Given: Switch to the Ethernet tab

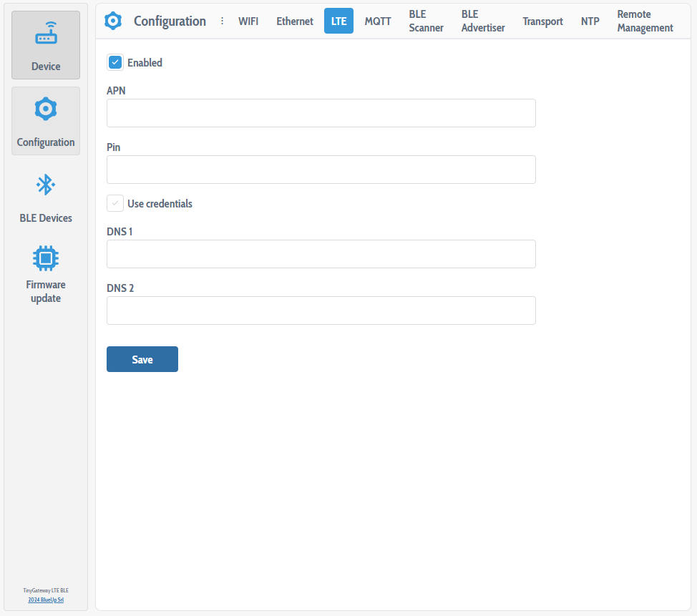Looking at the screenshot, I should tap(295, 21).
